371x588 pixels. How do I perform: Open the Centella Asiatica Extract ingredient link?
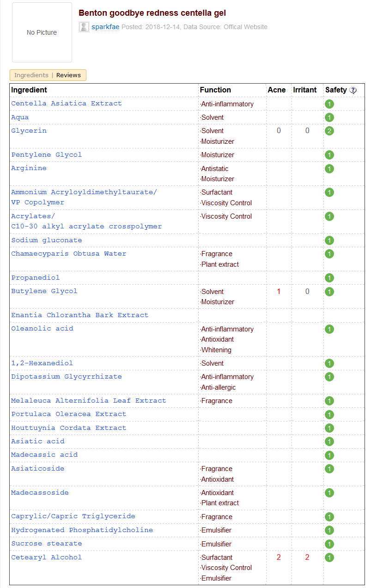tap(67, 104)
